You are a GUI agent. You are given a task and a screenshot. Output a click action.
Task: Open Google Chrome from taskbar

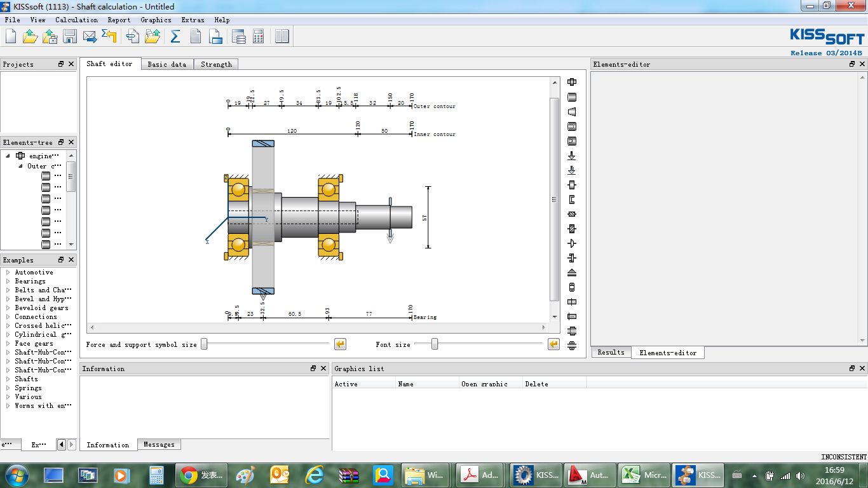point(200,475)
